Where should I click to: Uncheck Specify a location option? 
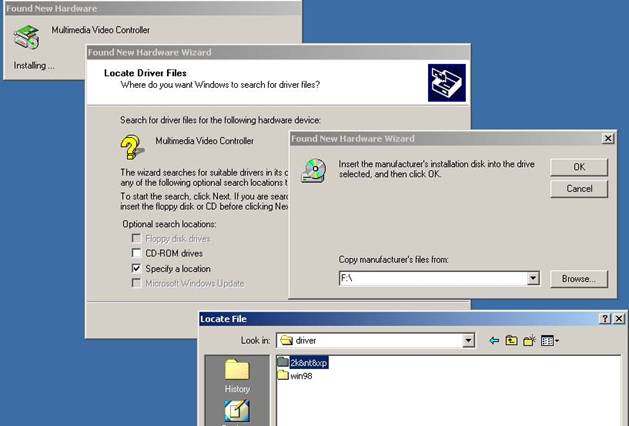click(x=137, y=269)
